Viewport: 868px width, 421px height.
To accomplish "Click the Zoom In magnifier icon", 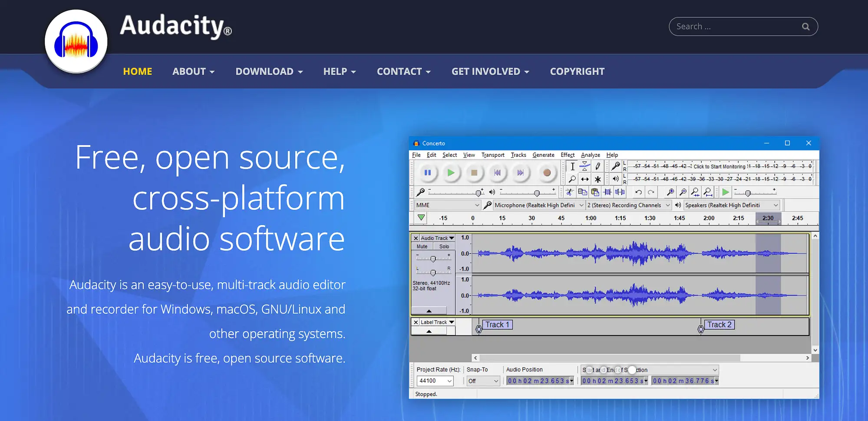I will click(x=671, y=192).
